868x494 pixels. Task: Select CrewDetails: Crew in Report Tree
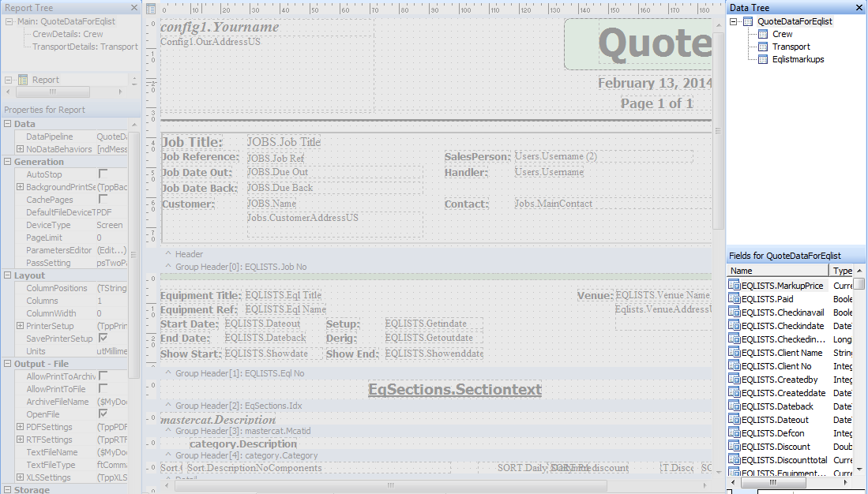67,34
